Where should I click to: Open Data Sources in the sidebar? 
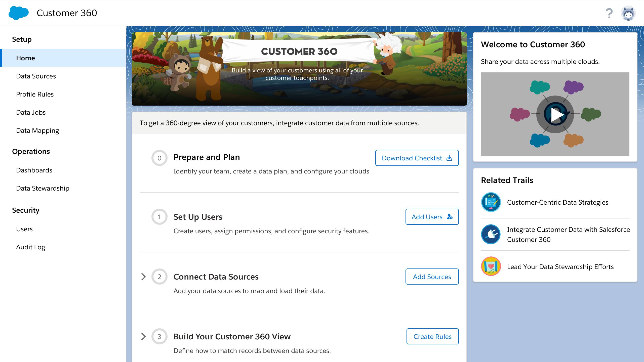pos(63,76)
